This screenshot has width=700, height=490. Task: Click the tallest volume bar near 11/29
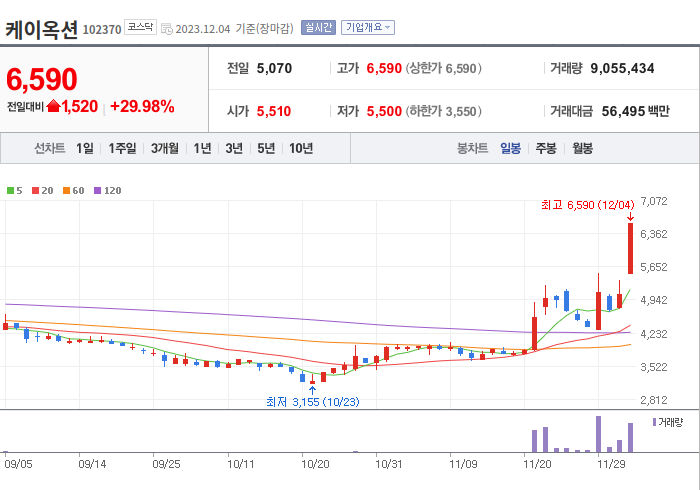[598, 434]
